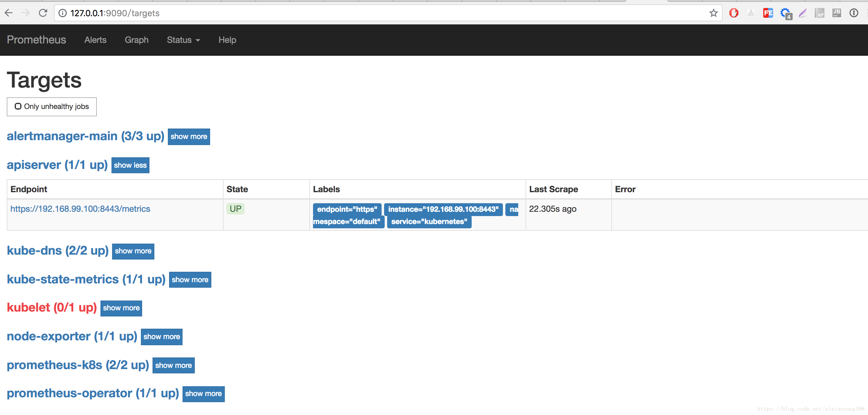Click the prometheus-k8s (2/2 up) heading
The width and height of the screenshot is (868, 415).
[x=78, y=365]
